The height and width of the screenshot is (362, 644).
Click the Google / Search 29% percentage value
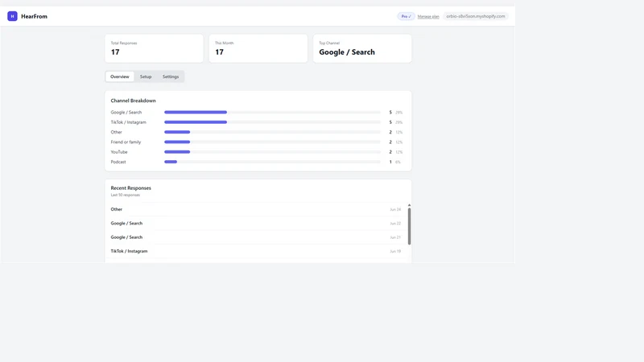pyautogui.click(x=398, y=113)
